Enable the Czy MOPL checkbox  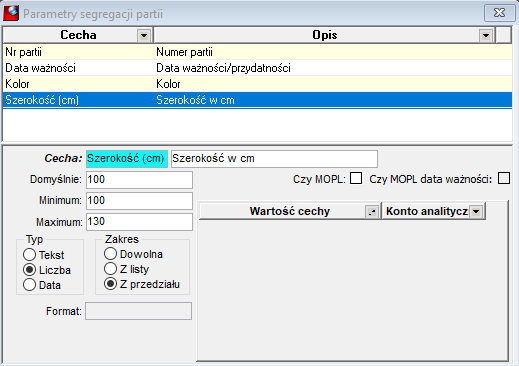point(356,178)
